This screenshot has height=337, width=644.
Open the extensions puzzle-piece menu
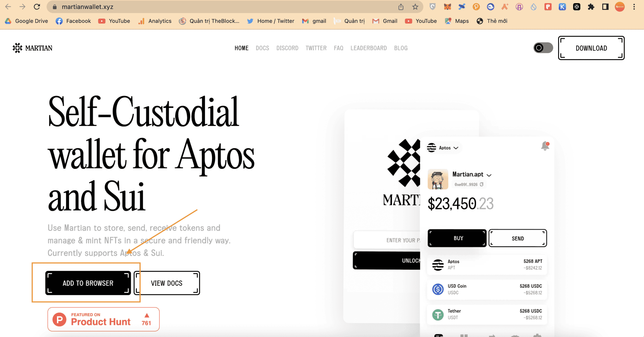click(591, 7)
